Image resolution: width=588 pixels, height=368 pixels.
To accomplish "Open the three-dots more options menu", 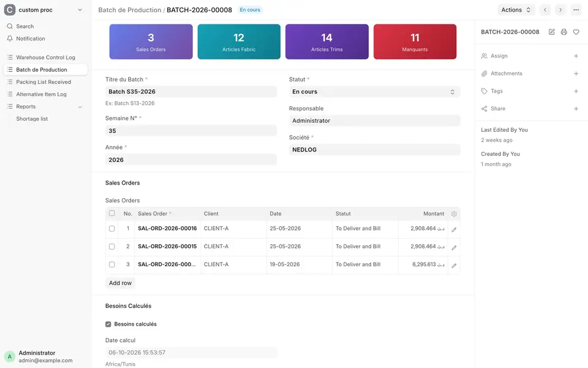I will coord(576,10).
